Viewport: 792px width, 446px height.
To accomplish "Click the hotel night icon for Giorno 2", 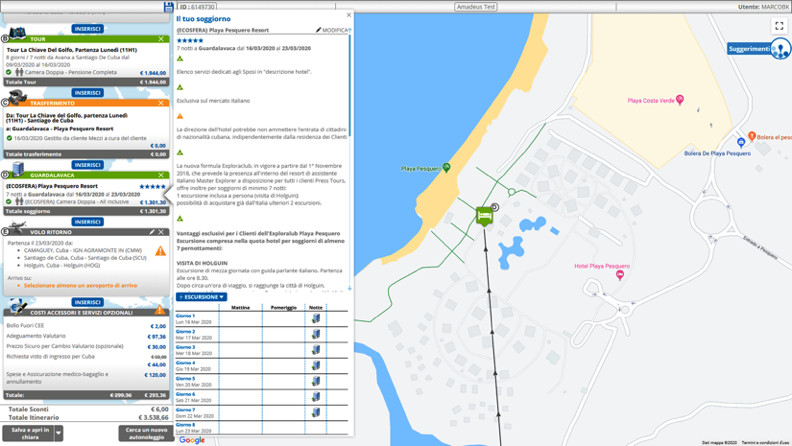I will [x=316, y=334].
